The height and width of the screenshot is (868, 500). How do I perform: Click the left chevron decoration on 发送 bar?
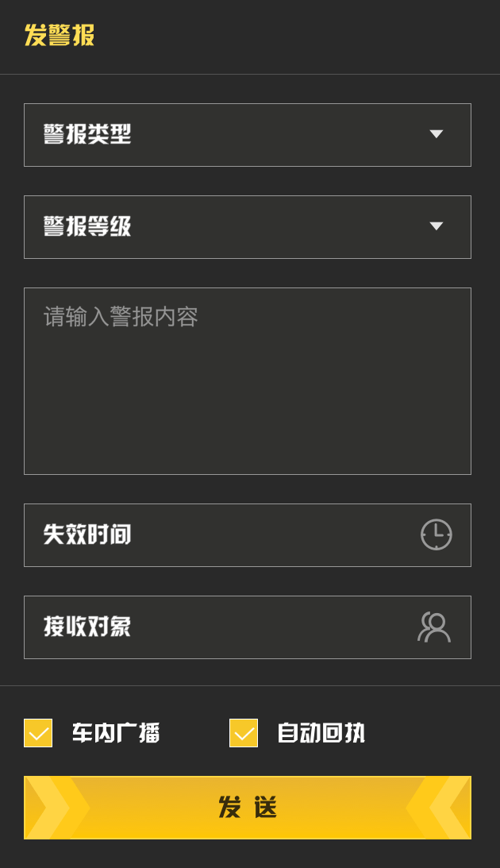pos(57,808)
